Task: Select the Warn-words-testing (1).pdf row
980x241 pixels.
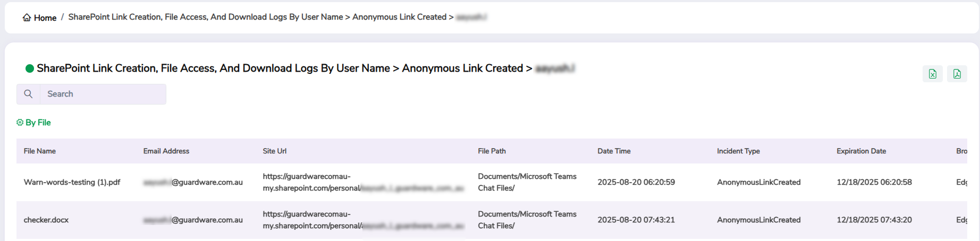Action: pyautogui.click(x=72, y=182)
